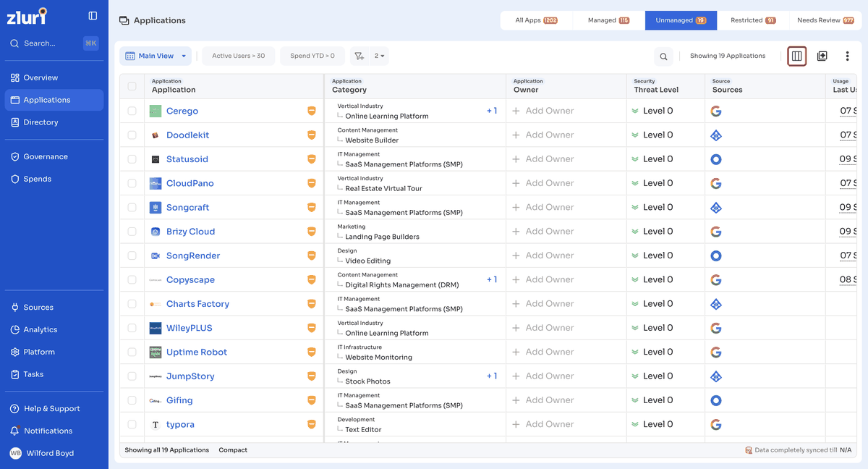
Task: Switch to the Managed tab
Action: tap(608, 20)
